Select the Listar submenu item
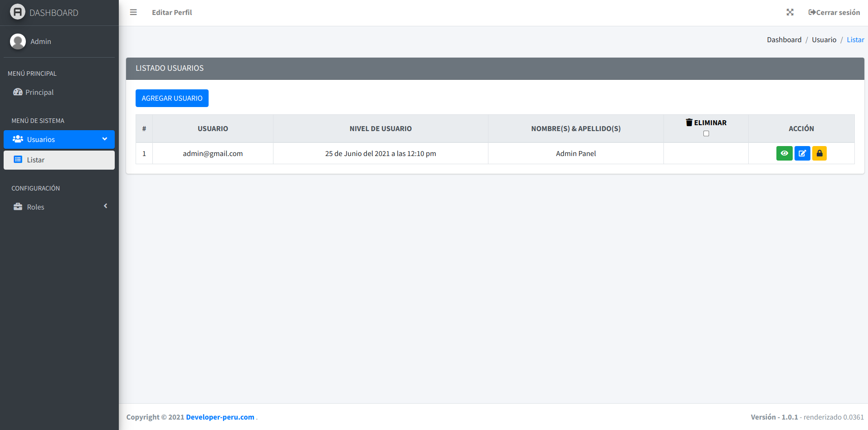 pyautogui.click(x=59, y=160)
